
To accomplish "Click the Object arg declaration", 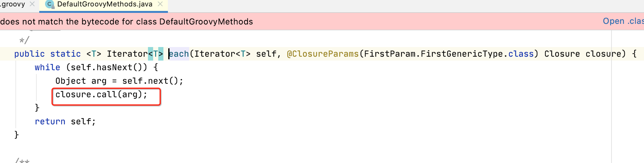I will click(x=80, y=81).
